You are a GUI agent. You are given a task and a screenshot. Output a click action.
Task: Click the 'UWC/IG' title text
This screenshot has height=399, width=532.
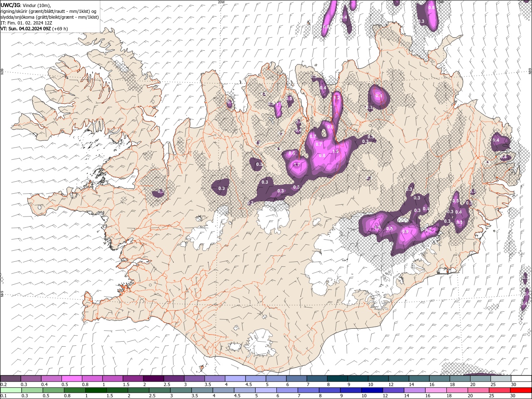click(x=10, y=5)
